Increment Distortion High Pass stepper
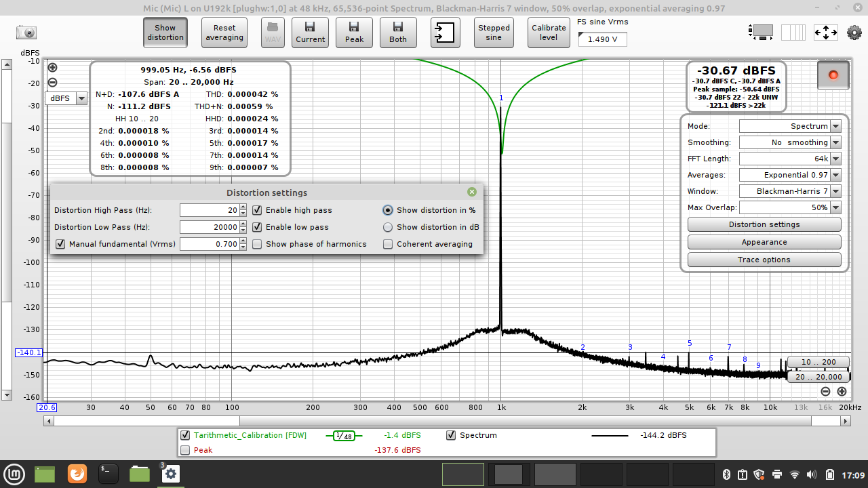 (x=243, y=207)
